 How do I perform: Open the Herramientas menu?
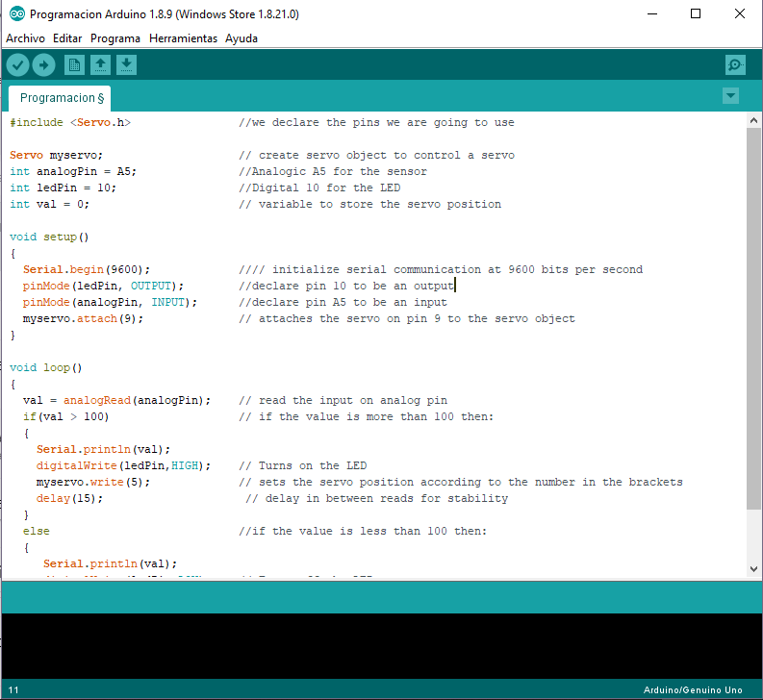(183, 38)
